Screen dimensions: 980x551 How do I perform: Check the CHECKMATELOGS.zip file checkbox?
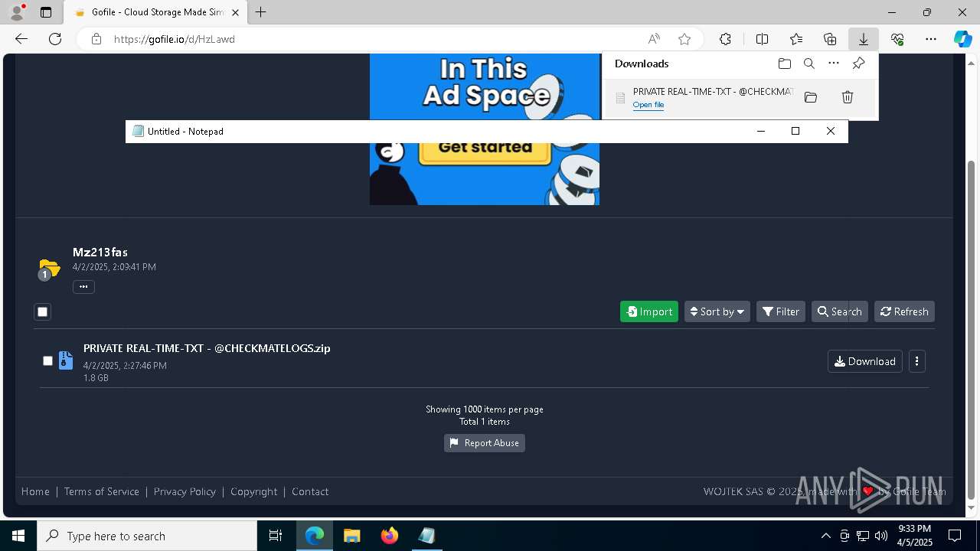pos(47,360)
